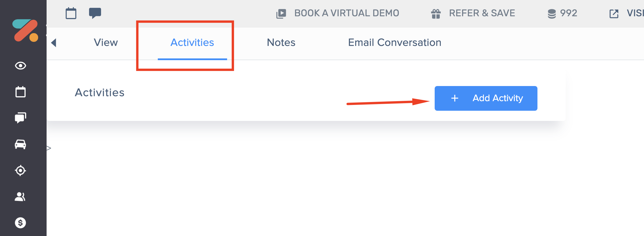Switch to the View tab

pos(106,43)
